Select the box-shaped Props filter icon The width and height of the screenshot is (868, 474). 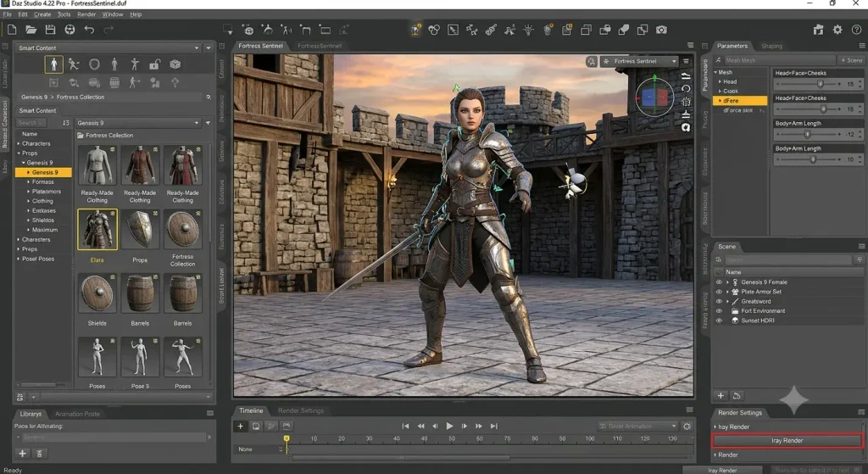[x=175, y=64]
